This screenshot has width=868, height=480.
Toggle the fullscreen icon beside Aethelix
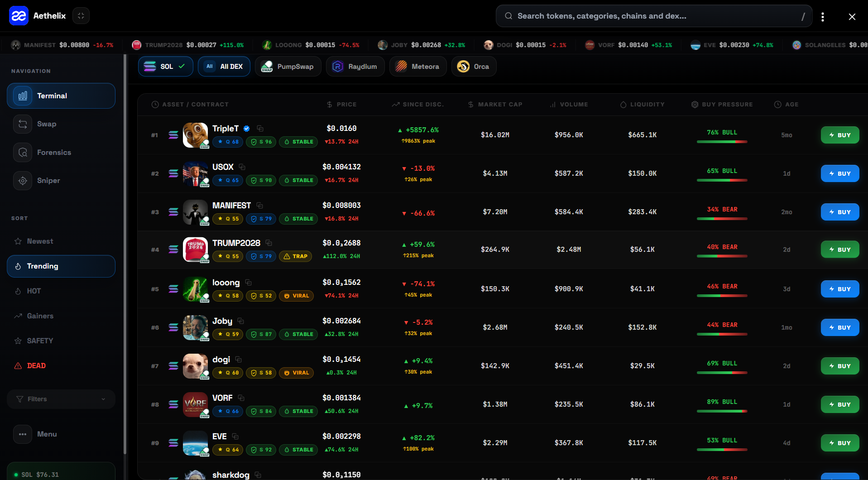pyautogui.click(x=81, y=16)
